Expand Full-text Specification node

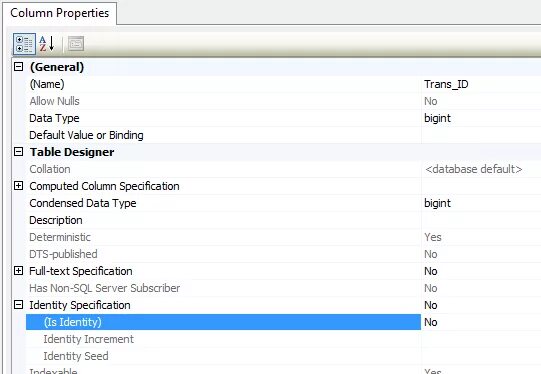[19, 271]
